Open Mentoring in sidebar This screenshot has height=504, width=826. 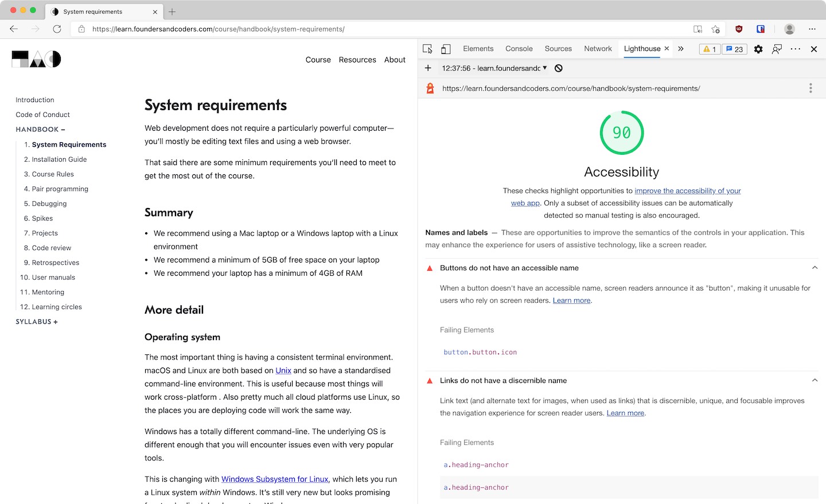[48, 292]
